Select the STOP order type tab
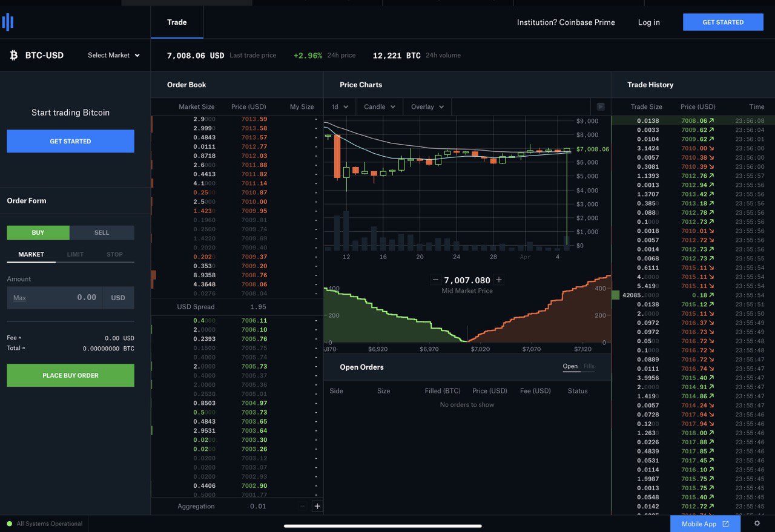The width and height of the screenshot is (775, 532). (x=114, y=255)
